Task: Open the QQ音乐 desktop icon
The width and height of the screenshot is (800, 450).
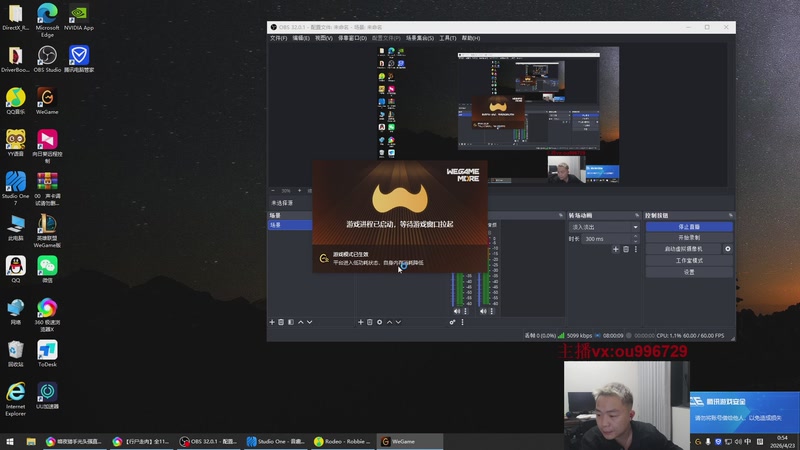Action: click(15, 101)
